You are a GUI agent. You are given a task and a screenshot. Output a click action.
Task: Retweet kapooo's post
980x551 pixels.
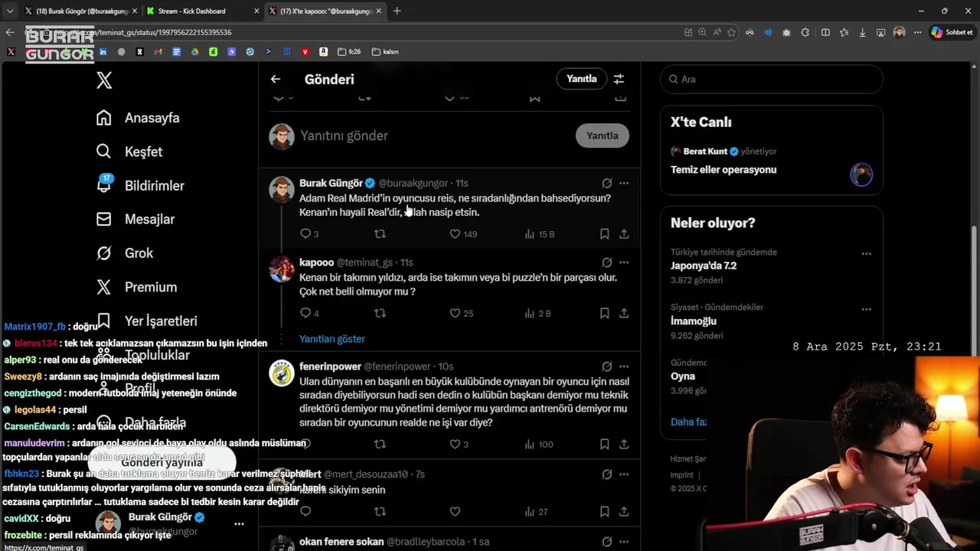(x=380, y=313)
